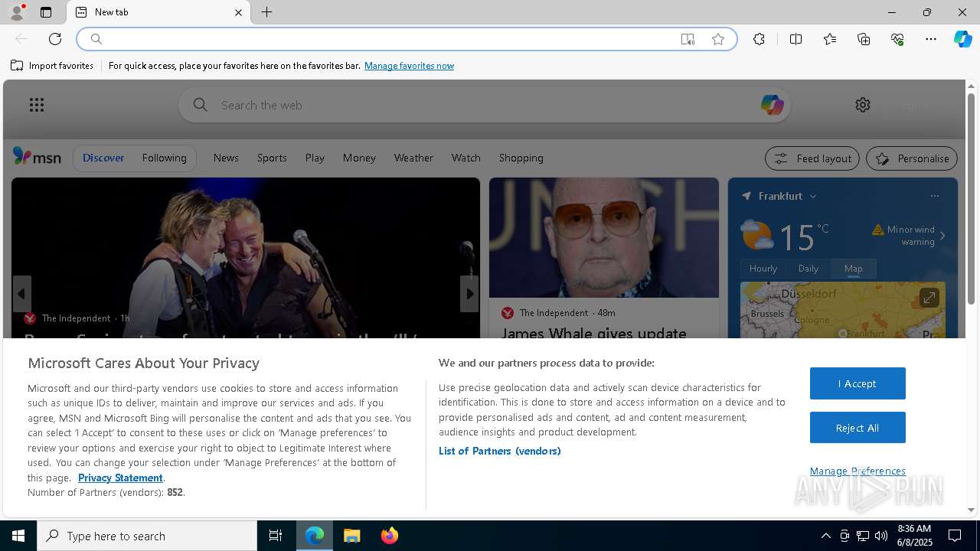This screenshot has width=980, height=551.
Task: Launch Firefox from taskbar
Action: [390, 536]
